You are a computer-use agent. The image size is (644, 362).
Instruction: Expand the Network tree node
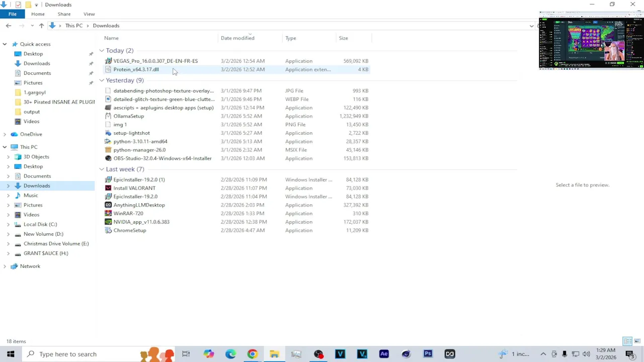(5, 266)
